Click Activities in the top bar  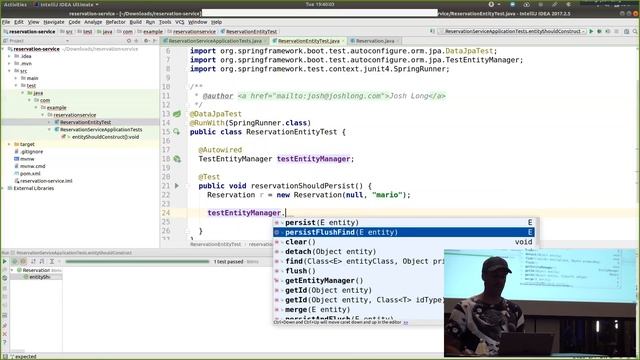point(15,4)
